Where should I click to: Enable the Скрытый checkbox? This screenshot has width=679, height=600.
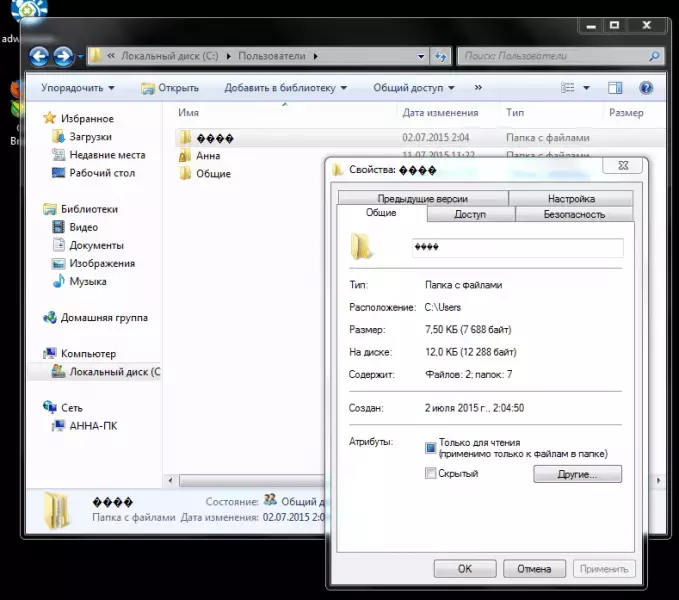tap(430, 473)
